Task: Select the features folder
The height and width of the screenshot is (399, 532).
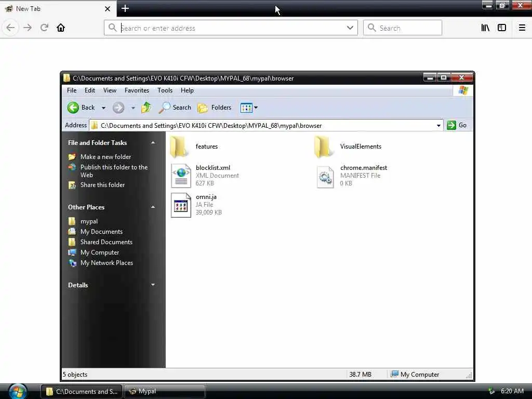Action: point(194,147)
